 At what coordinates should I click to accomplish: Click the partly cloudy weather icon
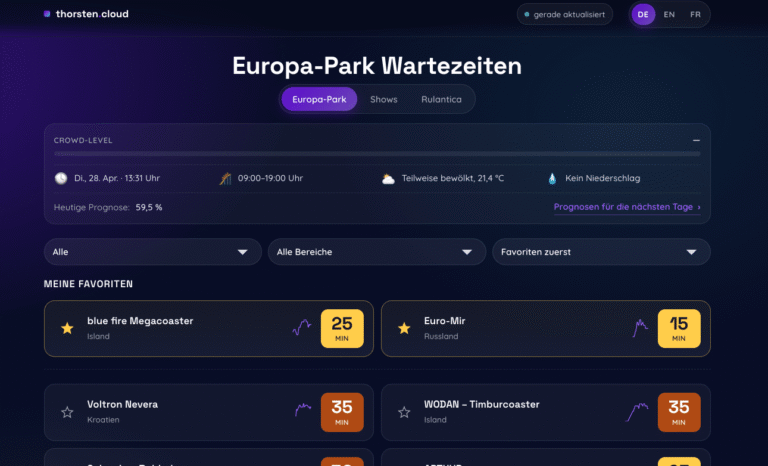click(388, 179)
